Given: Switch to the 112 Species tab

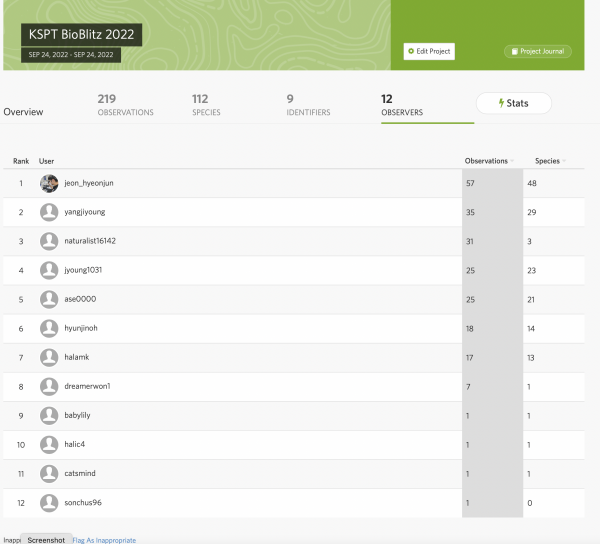Looking at the screenshot, I should pyautogui.click(x=206, y=105).
